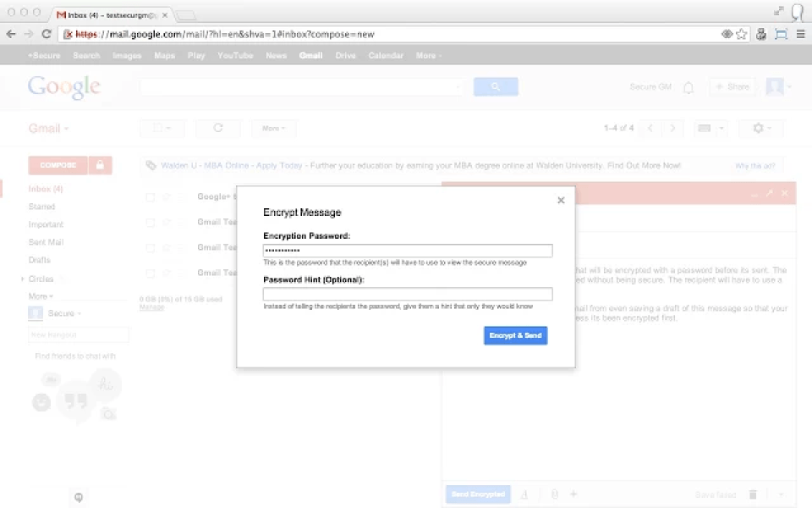
Task: Click the blue search magnifier button
Action: [496, 86]
